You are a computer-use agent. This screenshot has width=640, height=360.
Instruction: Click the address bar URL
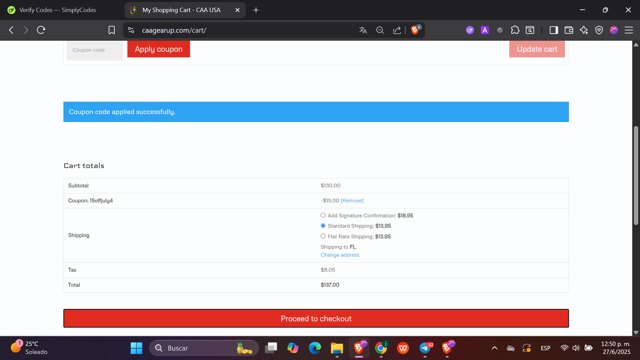(174, 30)
